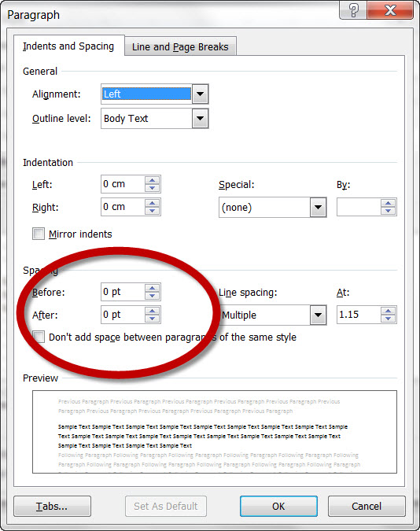
Task: Increase Spacing Before with up arrow
Action: pos(152,288)
